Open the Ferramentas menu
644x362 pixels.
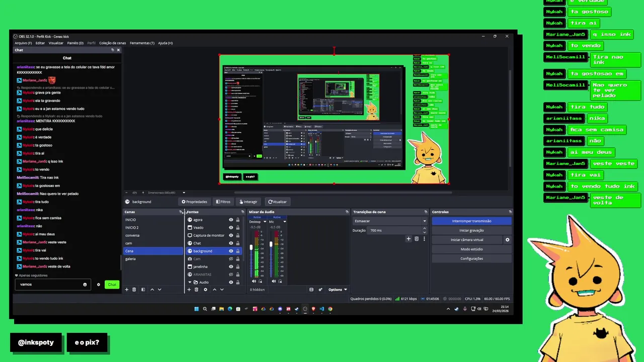tap(142, 43)
